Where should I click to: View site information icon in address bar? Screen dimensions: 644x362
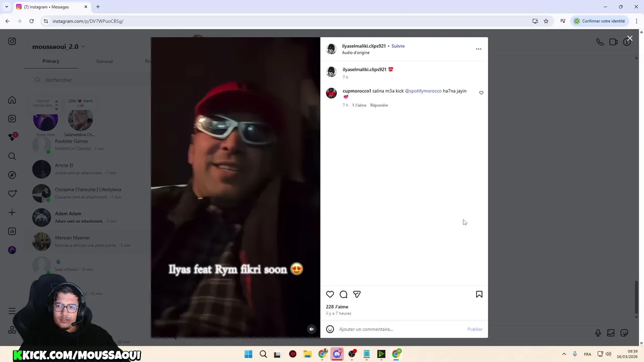[x=46, y=21]
